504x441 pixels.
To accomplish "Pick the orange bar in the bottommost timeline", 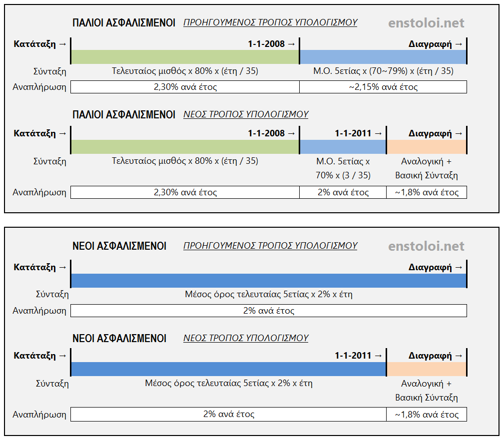I will pos(426,369).
